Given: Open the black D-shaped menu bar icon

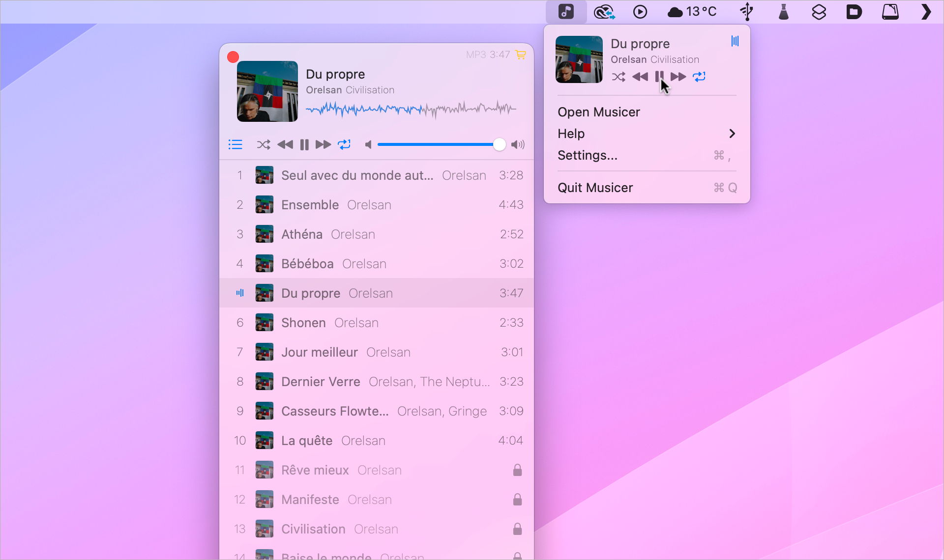Looking at the screenshot, I should point(855,11).
